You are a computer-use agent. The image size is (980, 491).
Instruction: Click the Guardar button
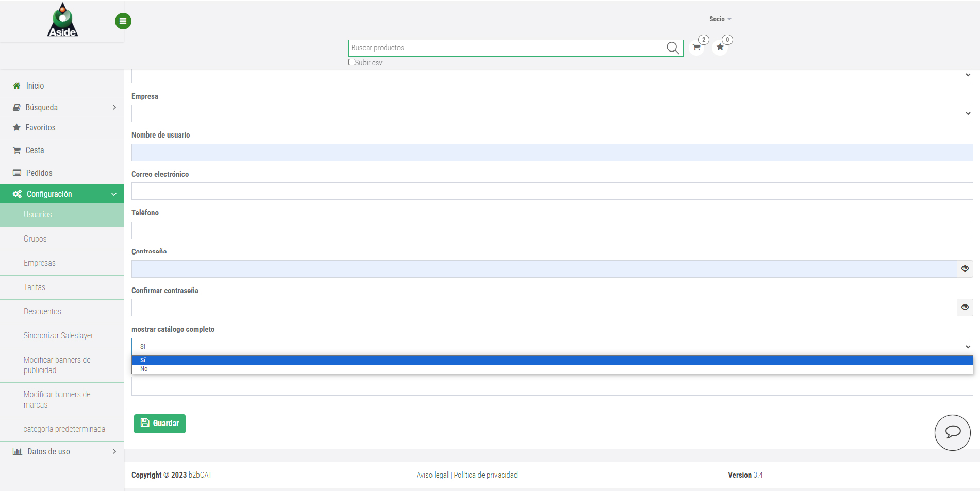click(160, 424)
